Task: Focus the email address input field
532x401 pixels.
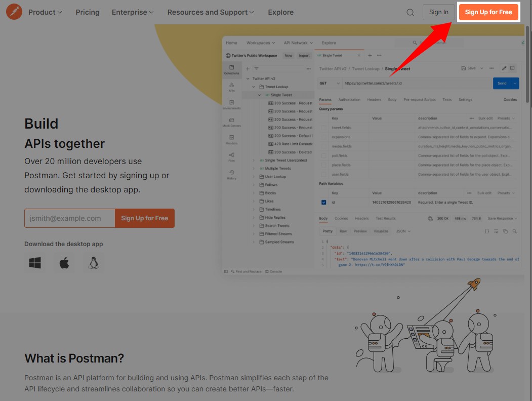Action: pos(69,218)
